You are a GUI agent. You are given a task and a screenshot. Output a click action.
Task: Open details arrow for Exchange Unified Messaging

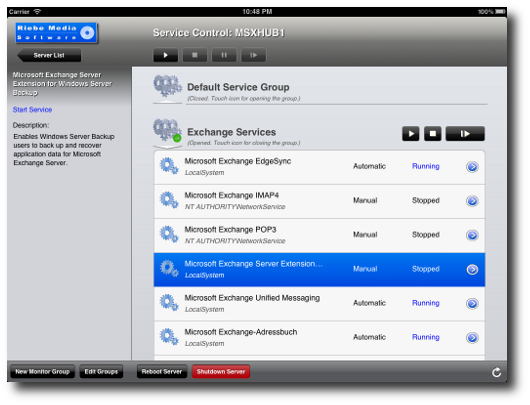[x=472, y=304]
